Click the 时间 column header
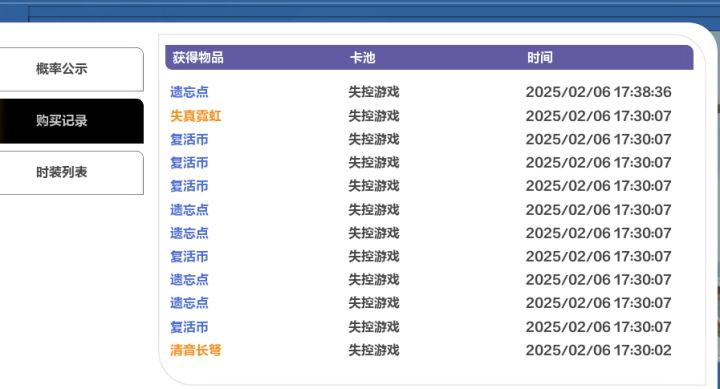Screen dimensions: 720x389 [540, 57]
